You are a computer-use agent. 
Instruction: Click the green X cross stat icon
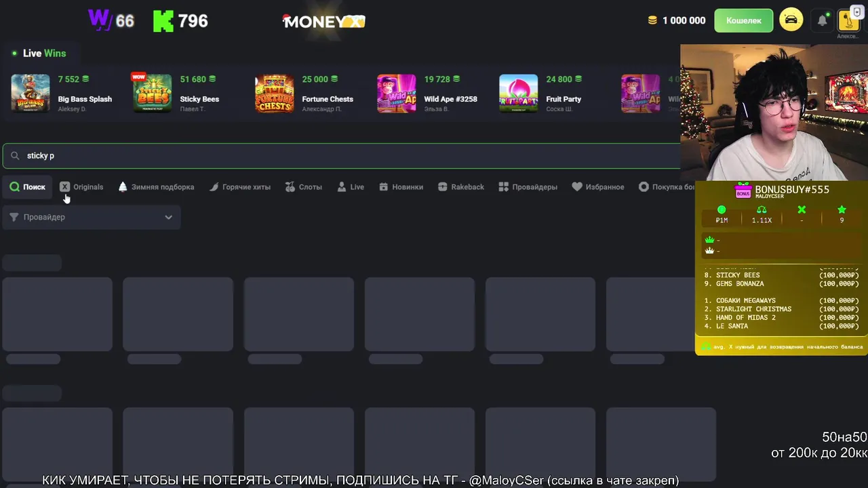[802, 210]
